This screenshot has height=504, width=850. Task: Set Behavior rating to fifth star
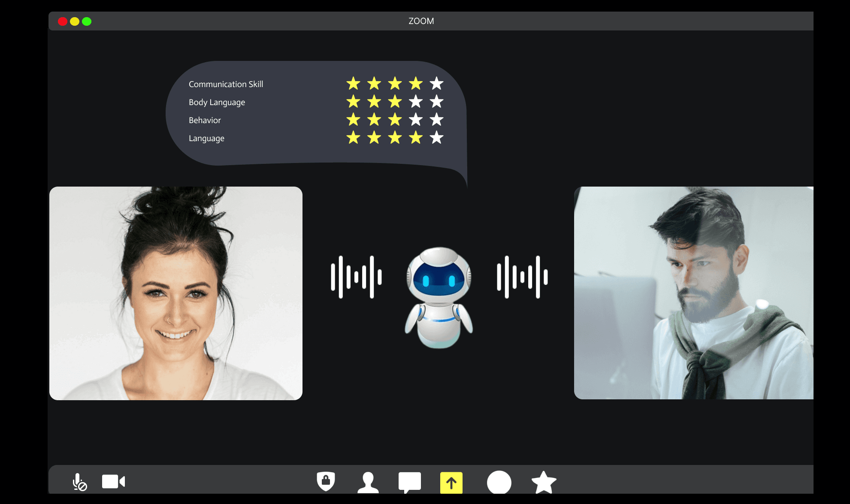coord(436,120)
